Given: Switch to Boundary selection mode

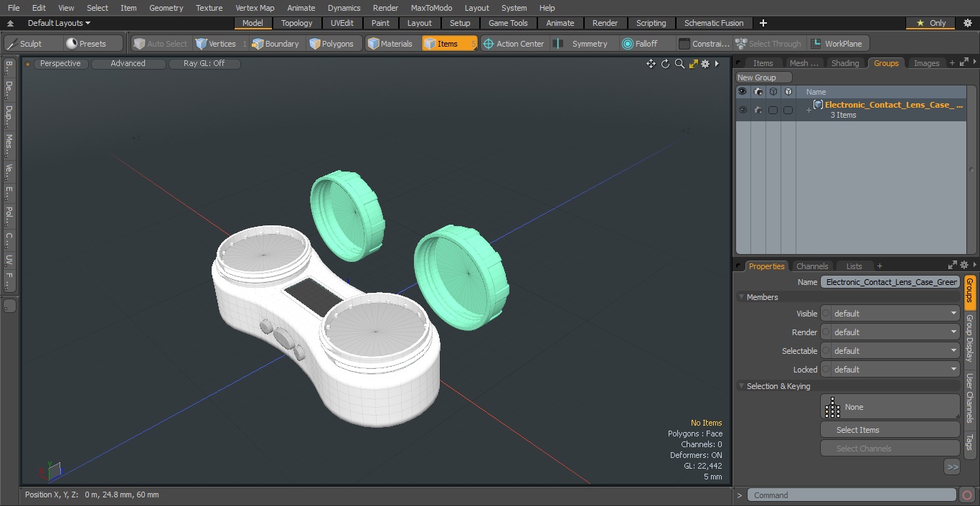Looking at the screenshot, I should (x=275, y=44).
